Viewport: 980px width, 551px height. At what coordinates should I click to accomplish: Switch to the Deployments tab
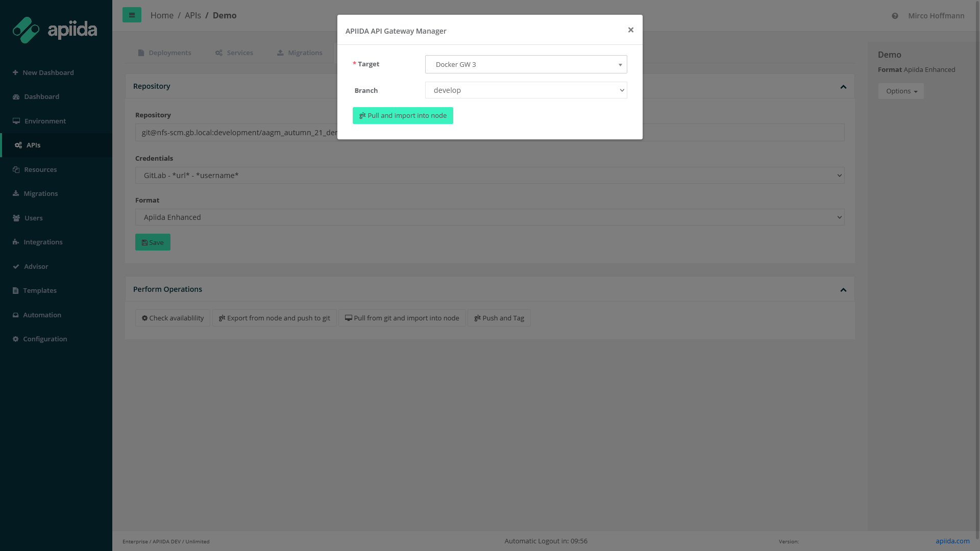pyautogui.click(x=164, y=53)
